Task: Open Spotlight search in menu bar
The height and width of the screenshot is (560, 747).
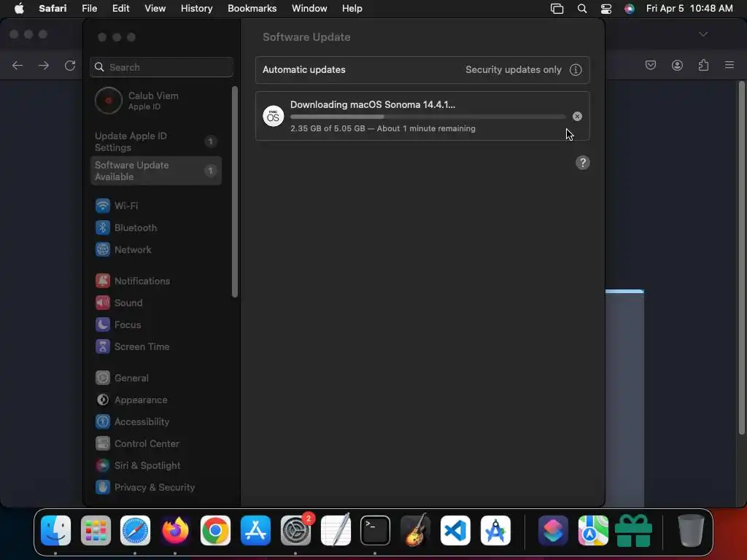Action: pos(581,9)
